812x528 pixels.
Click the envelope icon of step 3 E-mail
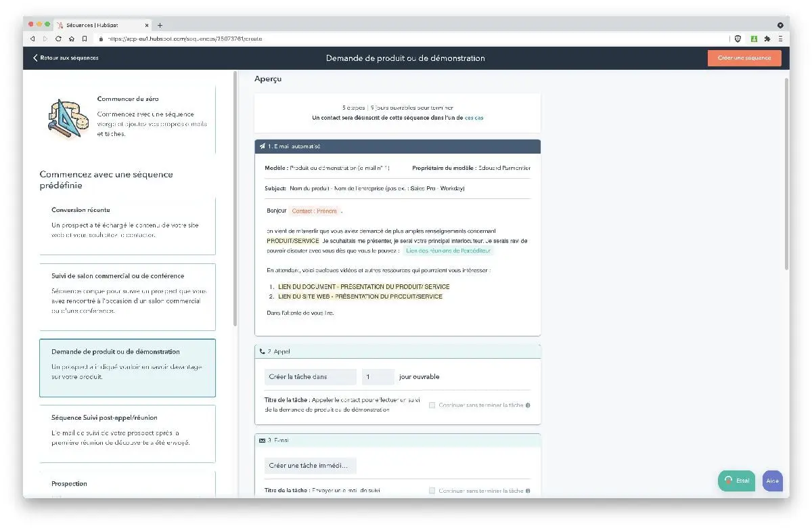[x=263, y=440]
